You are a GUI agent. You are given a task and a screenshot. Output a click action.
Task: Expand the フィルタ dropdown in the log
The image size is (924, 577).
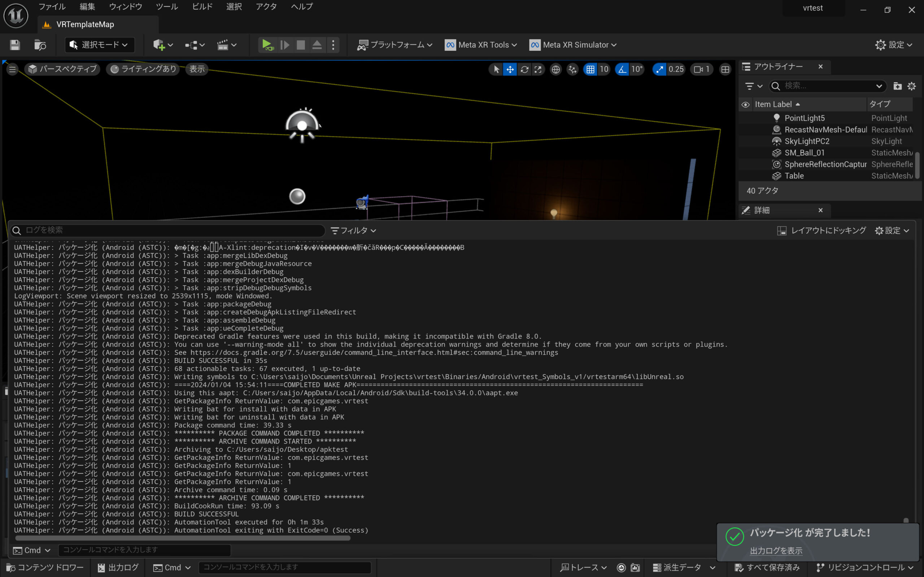pyautogui.click(x=354, y=230)
